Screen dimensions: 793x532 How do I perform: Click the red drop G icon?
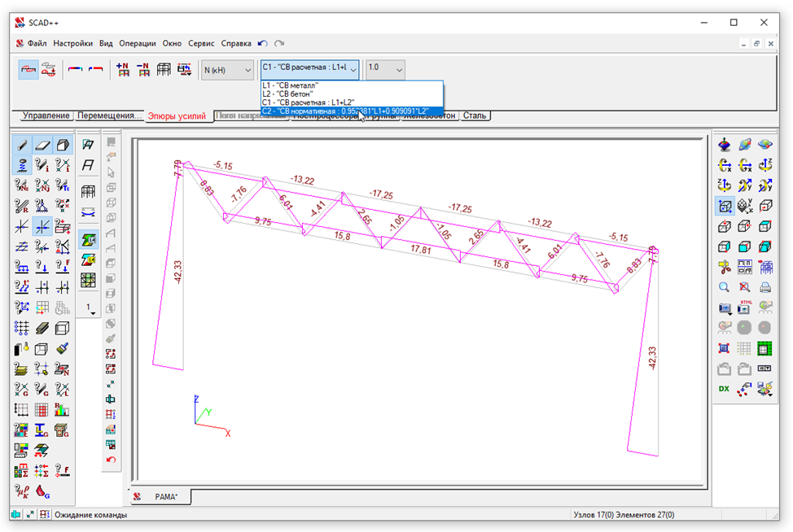(x=42, y=491)
